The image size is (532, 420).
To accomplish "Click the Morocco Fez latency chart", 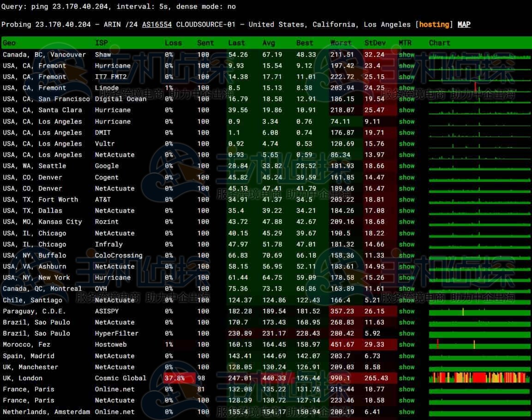I will click(479, 345).
